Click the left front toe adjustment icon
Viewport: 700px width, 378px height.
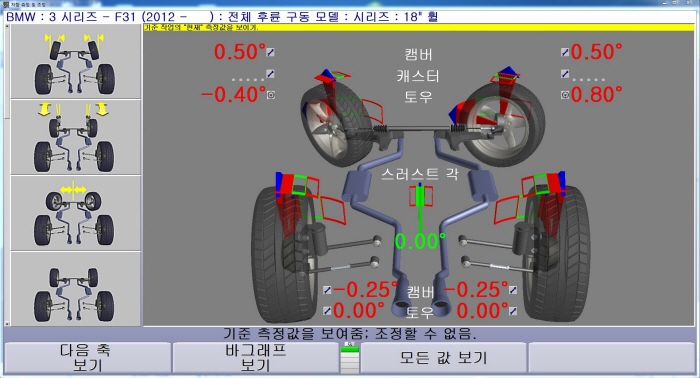coord(271,95)
